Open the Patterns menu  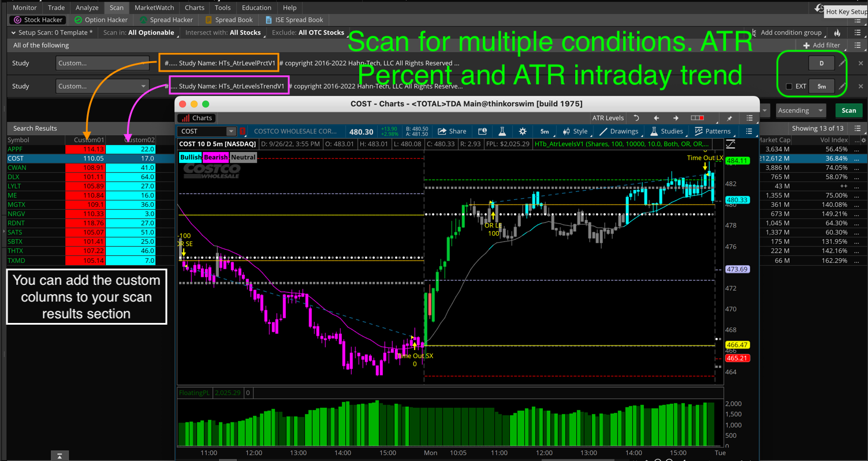point(713,132)
